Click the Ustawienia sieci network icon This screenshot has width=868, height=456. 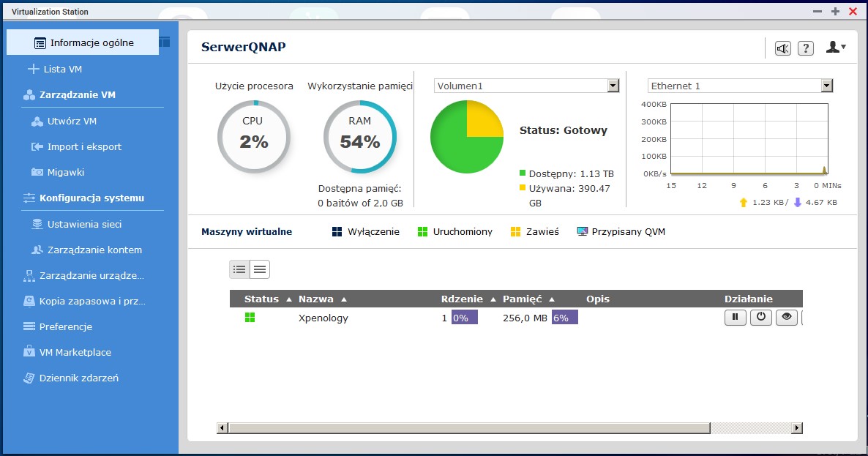(x=37, y=224)
